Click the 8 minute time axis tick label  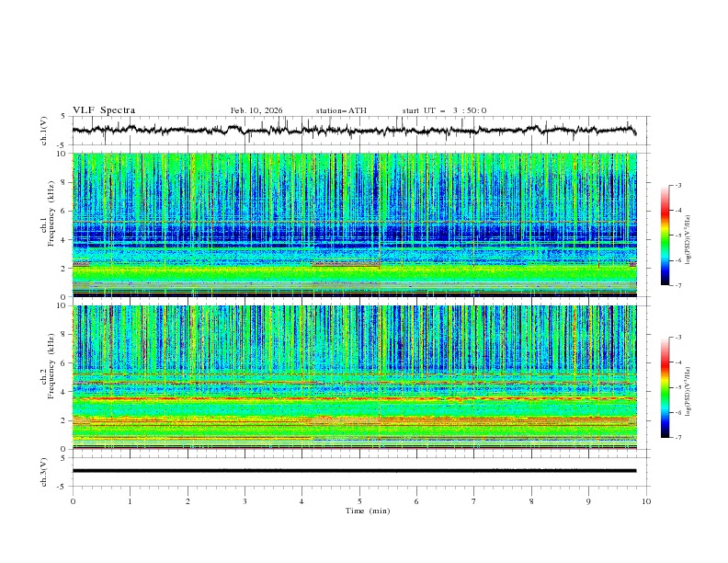click(x=531, y=501)
